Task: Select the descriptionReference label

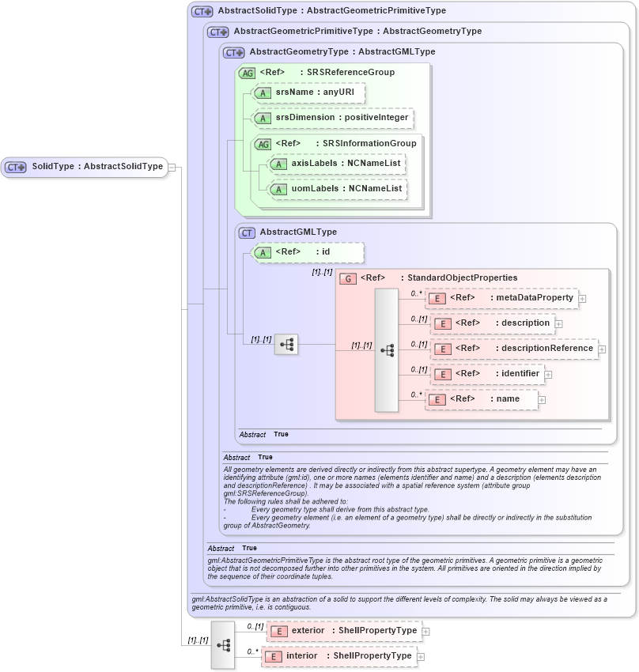Action: click(x=547, y=348)
